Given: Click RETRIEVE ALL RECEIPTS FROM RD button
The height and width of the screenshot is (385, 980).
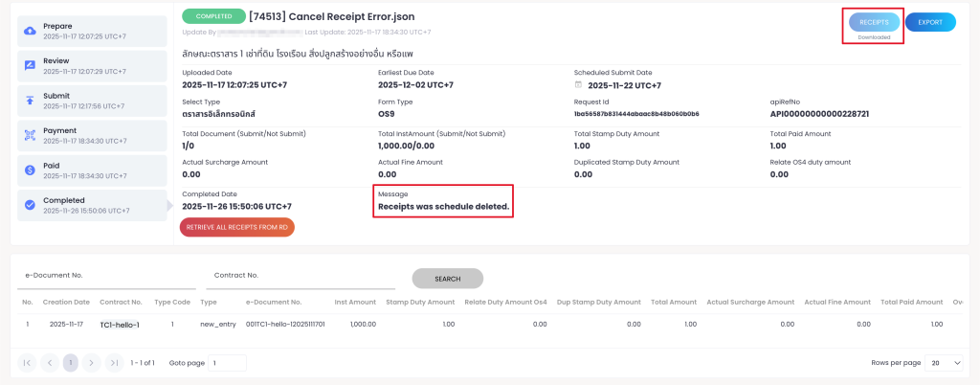Looking at the screenshot, I should [237, 228].
